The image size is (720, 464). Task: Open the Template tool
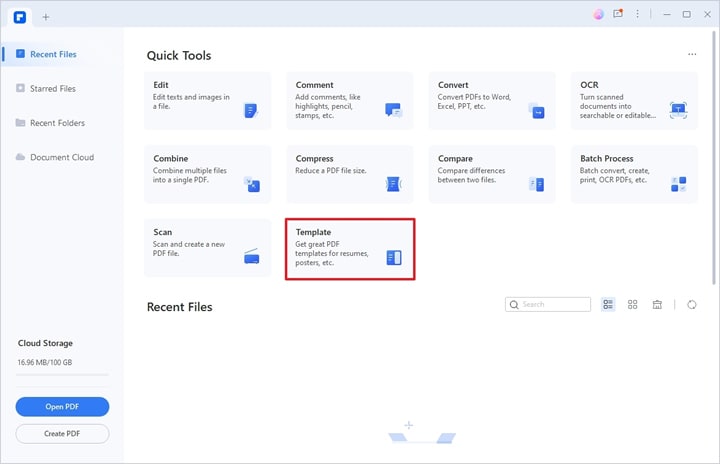(x=349, y=248)
